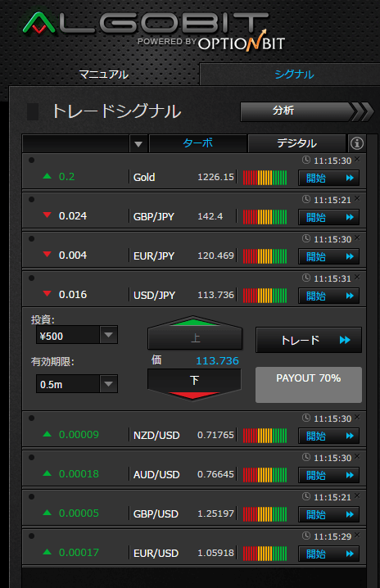Start the GBP/USD signal with 開始
This screenshot has height=588, width=380.
(329, 514)
